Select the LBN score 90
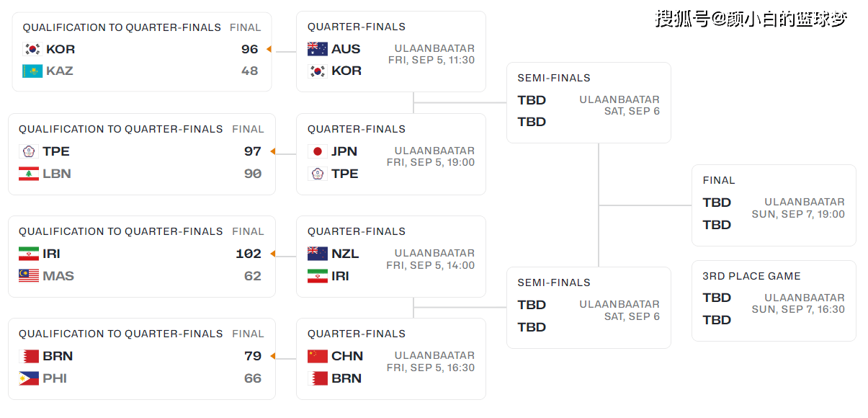Image resolution: width=868 pixels, height=418 pixels. [x=252, y=174]
